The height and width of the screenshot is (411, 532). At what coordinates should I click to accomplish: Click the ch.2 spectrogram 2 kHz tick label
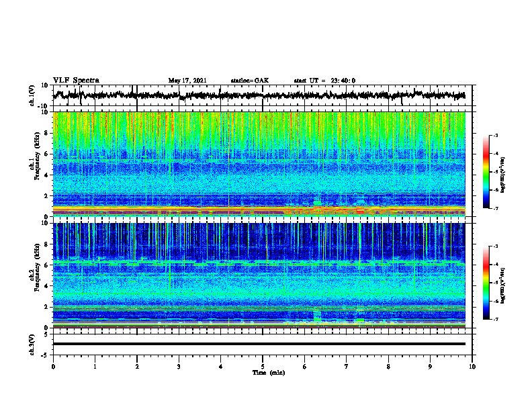[46, 307]
